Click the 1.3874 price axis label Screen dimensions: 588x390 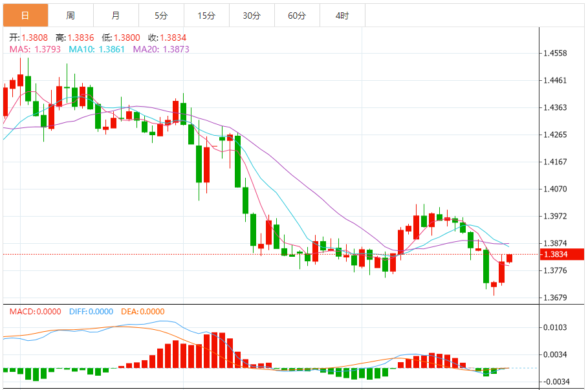[556, 243]
